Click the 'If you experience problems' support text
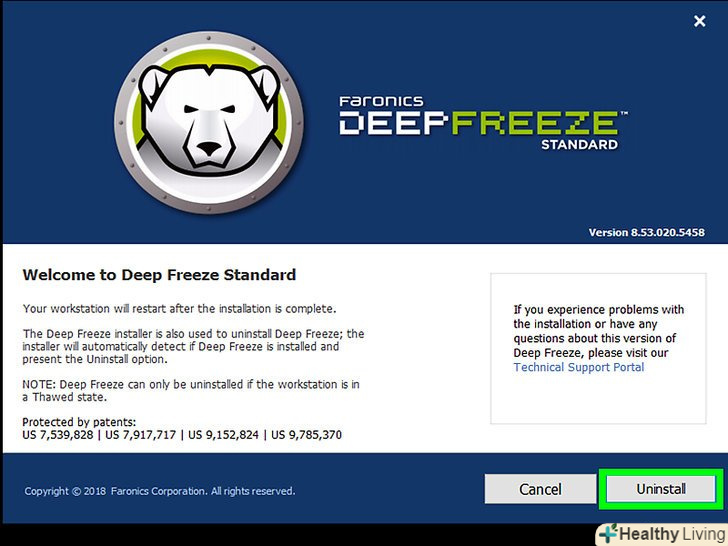This screenshot has width=728, height=546. tap(598, 331)
